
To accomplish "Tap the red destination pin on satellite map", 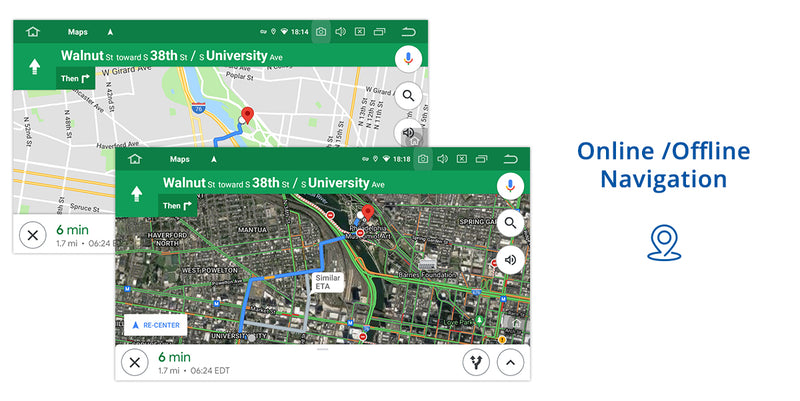I will pyautogui.click(x=367, y=213).
